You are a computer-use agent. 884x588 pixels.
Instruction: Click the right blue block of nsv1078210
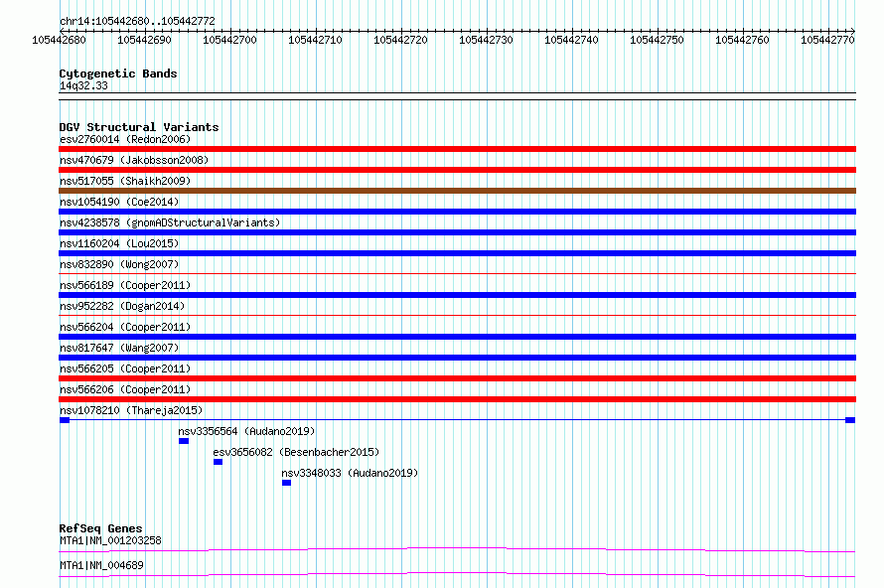850,420
